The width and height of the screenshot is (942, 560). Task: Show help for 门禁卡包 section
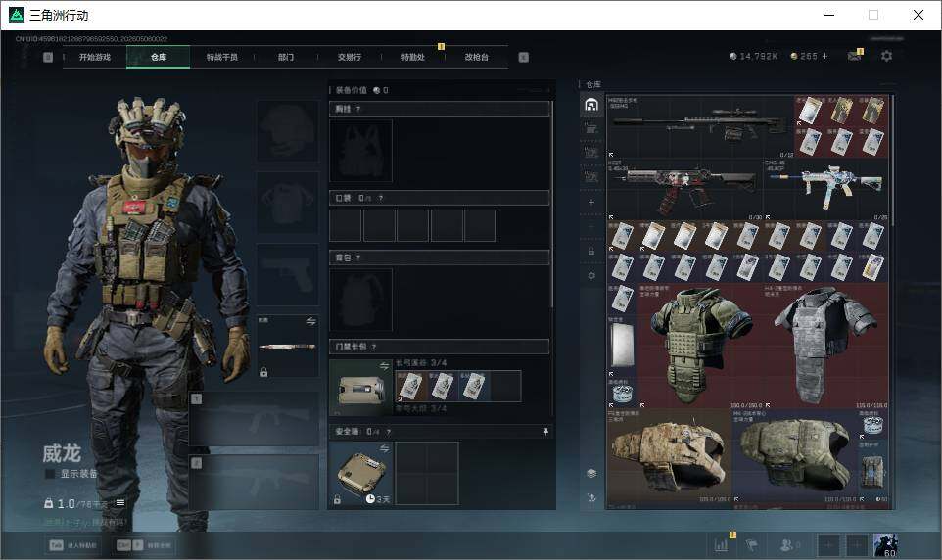pyautogui.click(x=374, y=347)
